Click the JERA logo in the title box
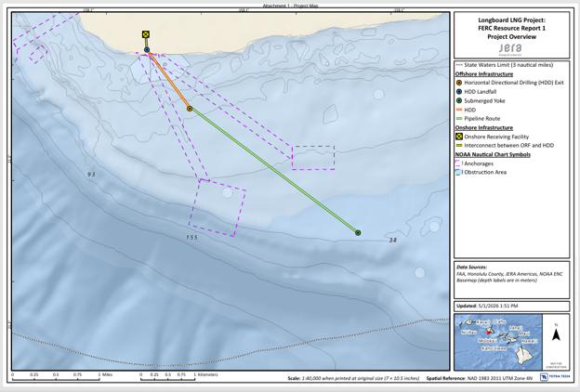Viewport: 580px width, 392px height. click(x=510, y=49)
